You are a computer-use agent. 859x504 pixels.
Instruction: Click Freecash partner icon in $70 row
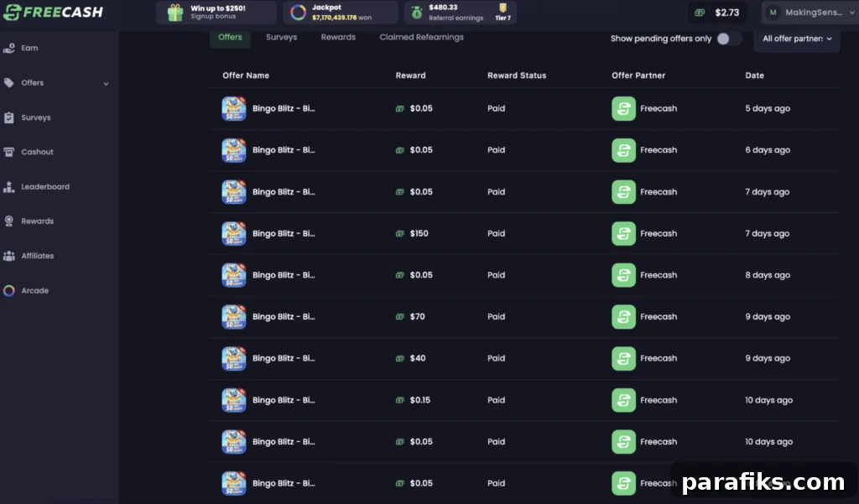coord(623,317)
